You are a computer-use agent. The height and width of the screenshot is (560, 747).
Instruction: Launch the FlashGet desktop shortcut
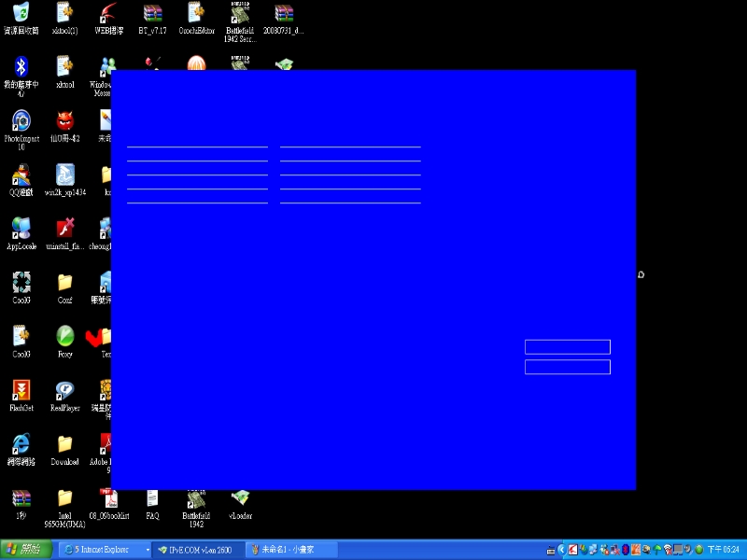21,390
